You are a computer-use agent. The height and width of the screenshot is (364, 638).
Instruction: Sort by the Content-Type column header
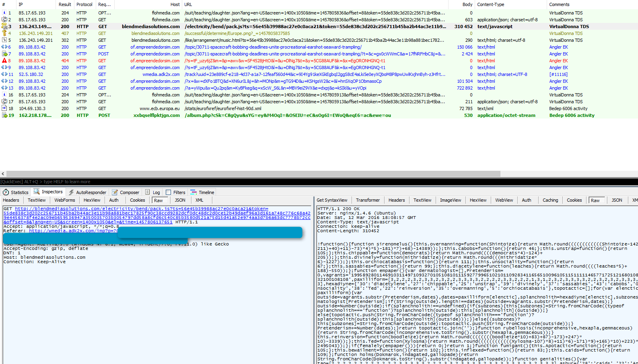pyautogui.click(x=511, y=4)
